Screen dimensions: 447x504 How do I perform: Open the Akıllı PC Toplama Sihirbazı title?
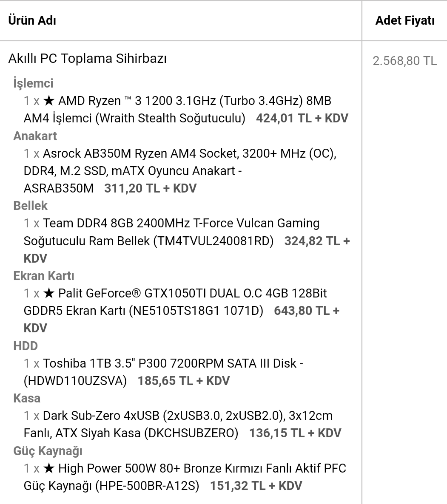[x=87, y=58]
